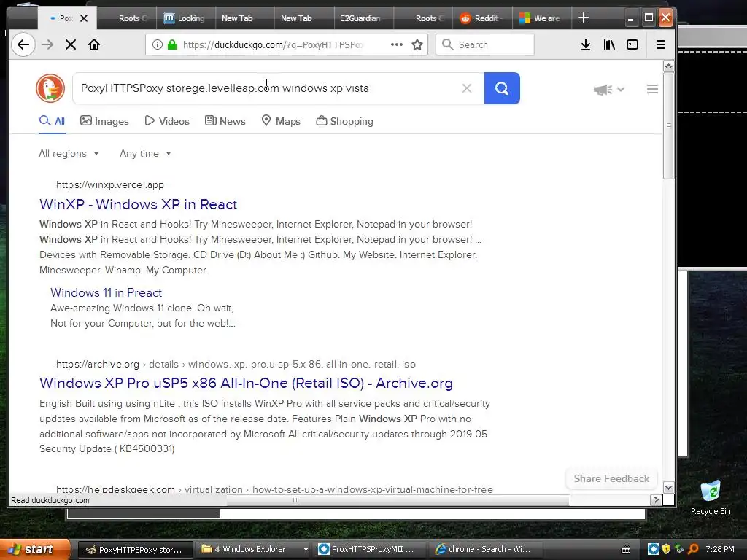747x560 pixels.
Task: Click the magnifier icon in system tray
Action: tap(693, 549)
